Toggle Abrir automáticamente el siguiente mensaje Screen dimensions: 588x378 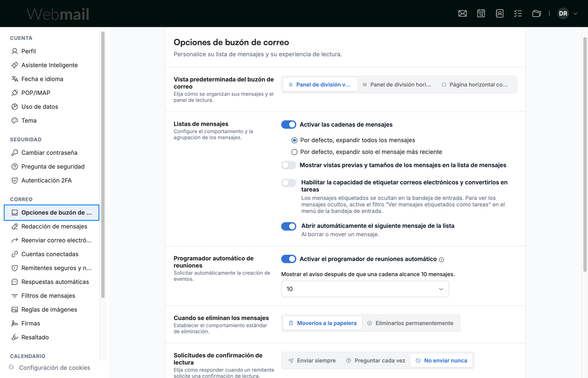coord(289,226)
